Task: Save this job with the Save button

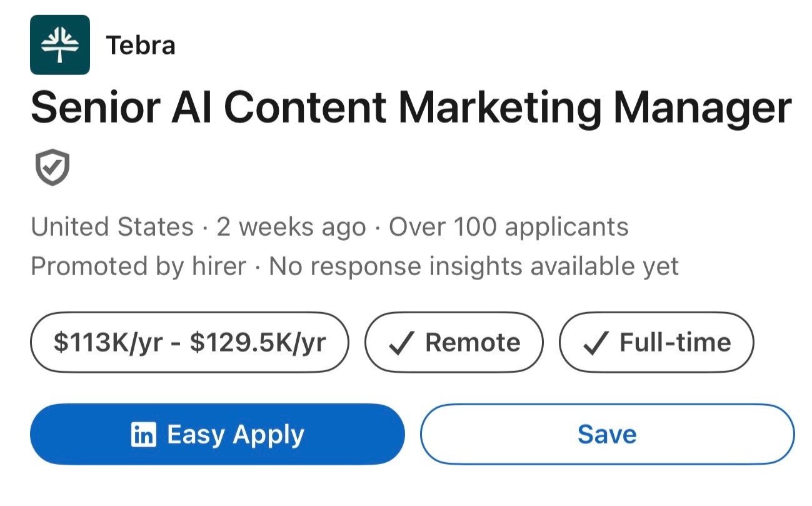Action: tap(607, 434)
